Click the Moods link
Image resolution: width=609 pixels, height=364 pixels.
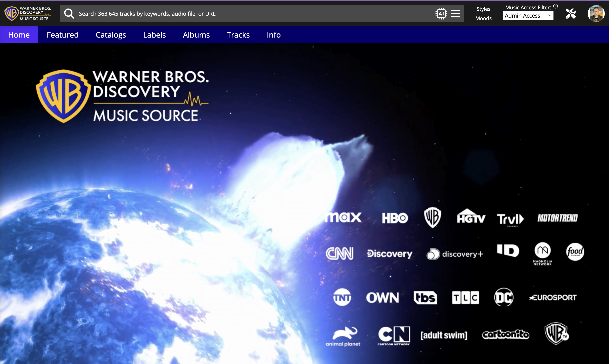click(483, 18)
